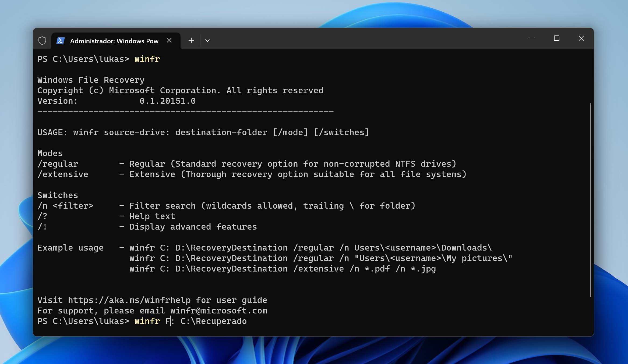This screenshot has height=364, width=628.
Task: Click the /extensive mode entry
Action: point(63,174)
